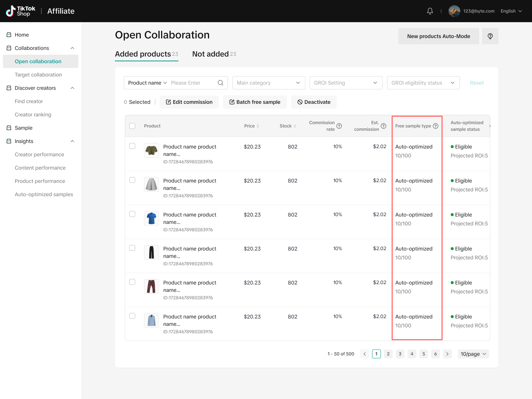Click the New products Auto-Mode button
Screen dimensions: 532x399
[x=439, y=36]
